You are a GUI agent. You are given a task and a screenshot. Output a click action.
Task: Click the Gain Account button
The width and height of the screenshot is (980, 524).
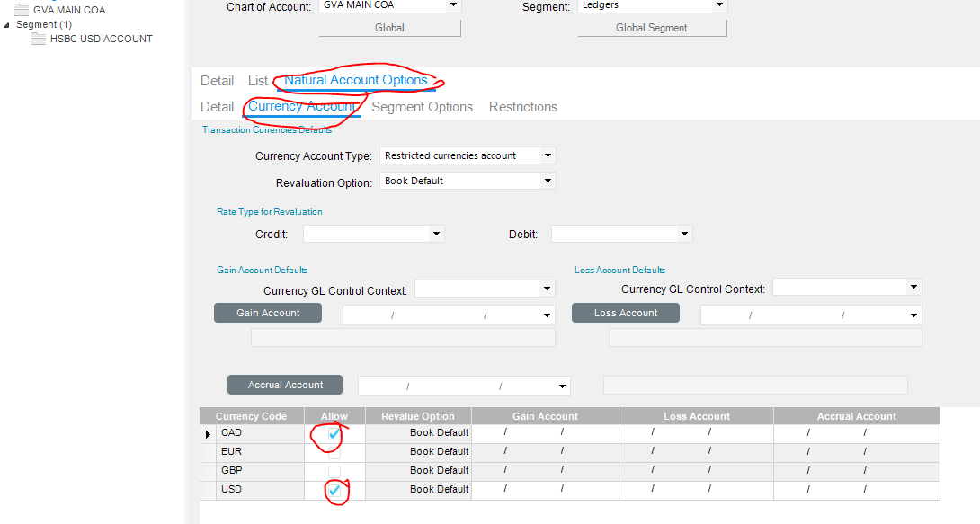(268, 313)
